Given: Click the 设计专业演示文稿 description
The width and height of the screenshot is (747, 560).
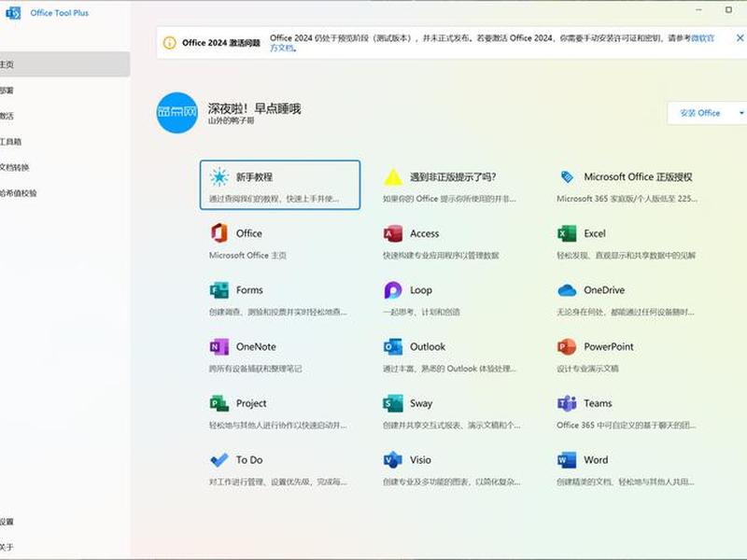Looking at the screenshot, I should point(587,369).
